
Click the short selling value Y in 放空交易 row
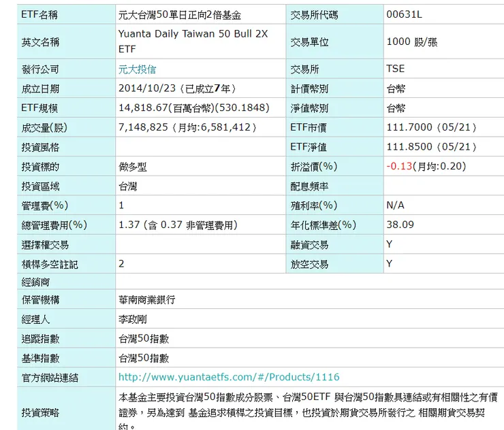pyautogui.click(x=390, y=264)
